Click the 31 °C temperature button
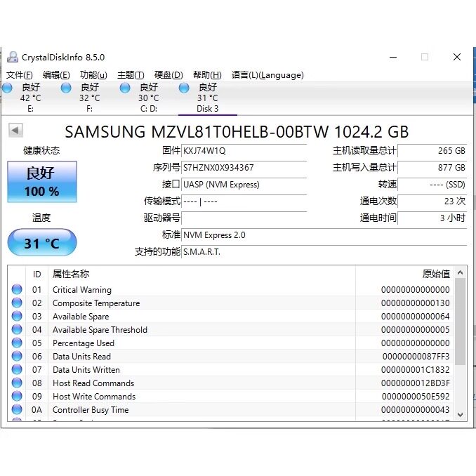 point(42,242)
